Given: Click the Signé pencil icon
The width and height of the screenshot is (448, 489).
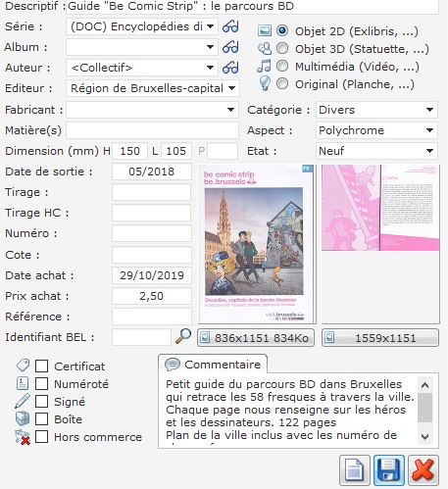Looking at the screenshot, I should point(23,401).
